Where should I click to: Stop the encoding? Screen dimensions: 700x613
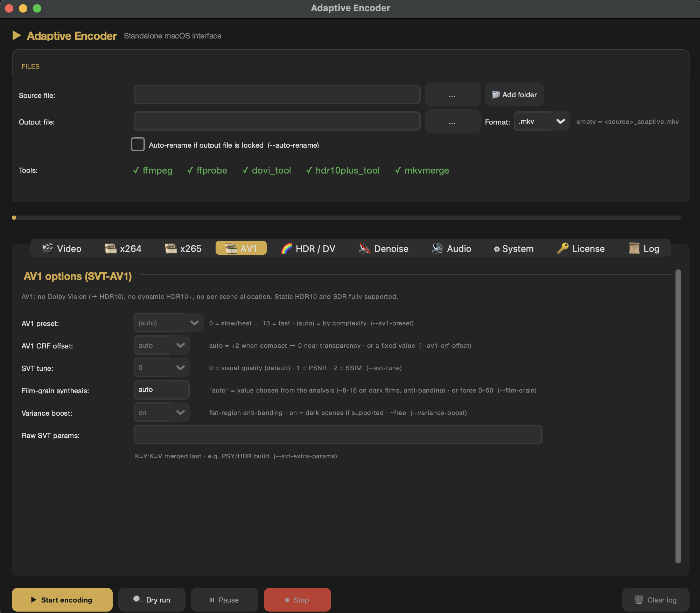click(297, 600)
